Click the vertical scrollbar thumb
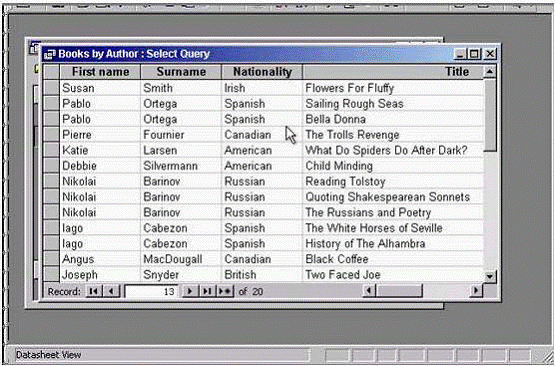The image size is (555, 366). coord(490,116)
